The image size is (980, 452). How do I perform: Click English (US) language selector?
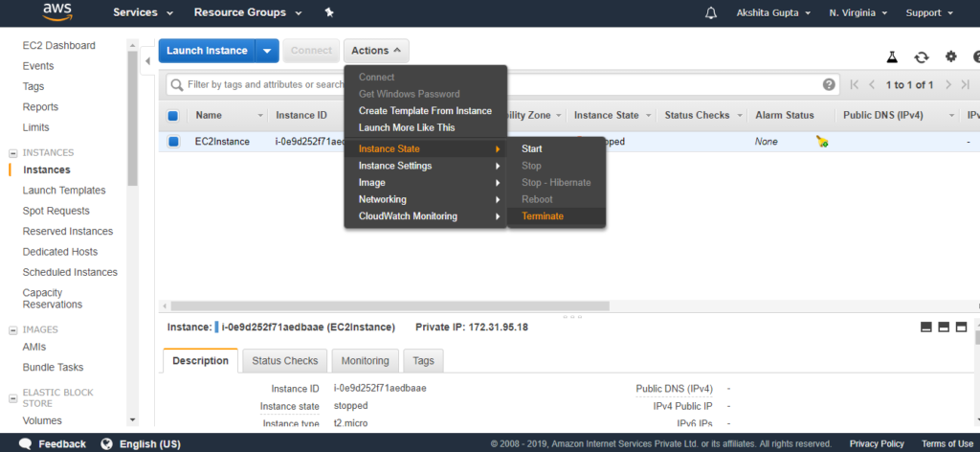pyautogui.click(x=150, y=444)
